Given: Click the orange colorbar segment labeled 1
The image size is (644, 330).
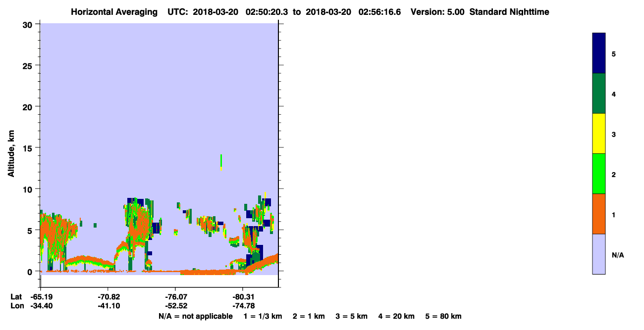Looking at the screenshot, I should click(x=599, y=214).
